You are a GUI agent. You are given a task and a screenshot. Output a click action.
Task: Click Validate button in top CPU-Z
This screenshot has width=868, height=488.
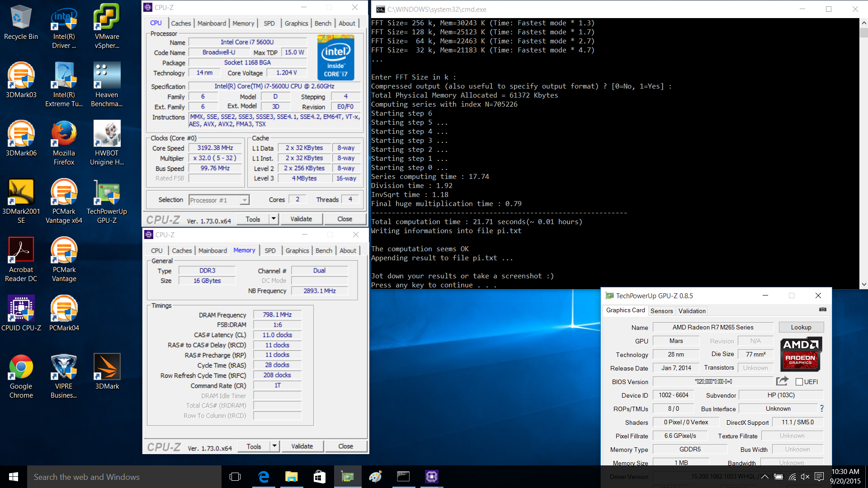pos(301,219)
